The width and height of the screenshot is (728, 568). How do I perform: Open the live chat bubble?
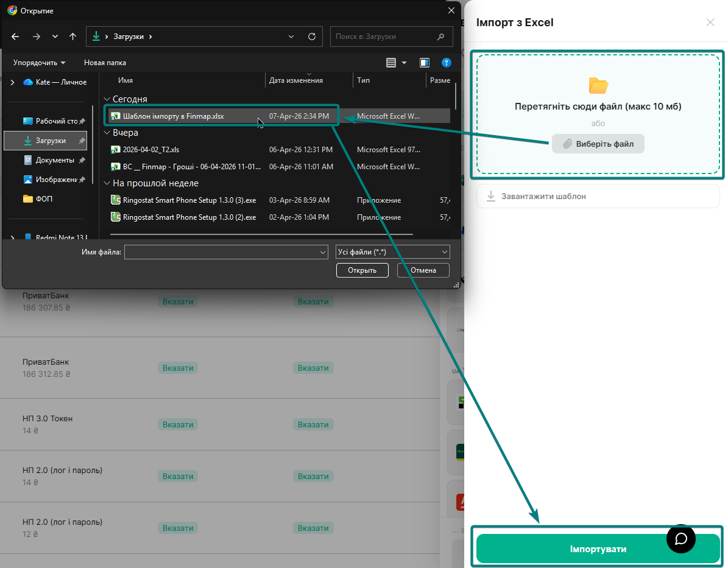[x=680, y=539]
